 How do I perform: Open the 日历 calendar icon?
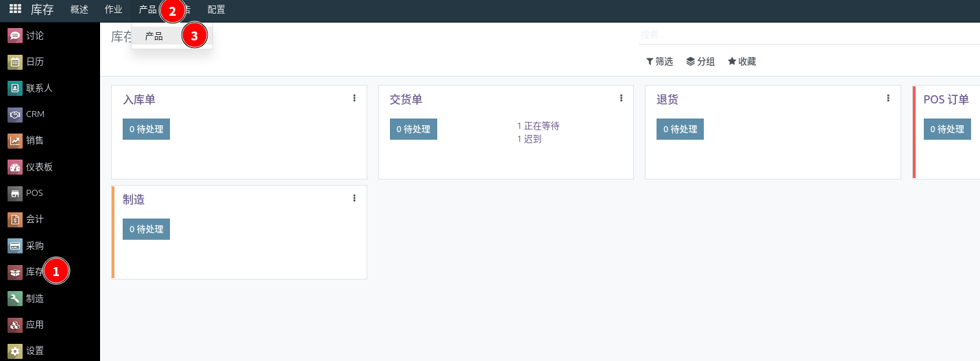[x=15, y=62]
